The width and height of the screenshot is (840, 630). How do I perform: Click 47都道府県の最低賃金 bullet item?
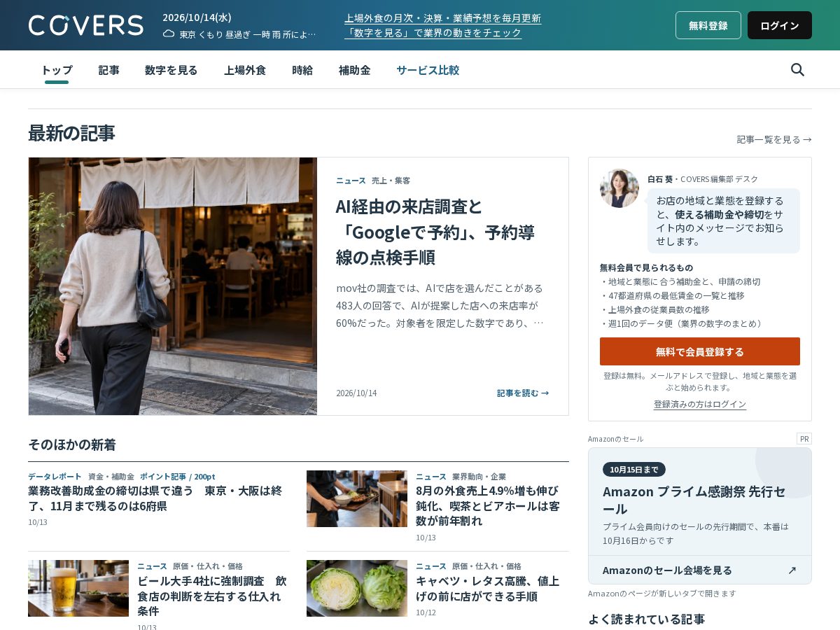point(672,295)
